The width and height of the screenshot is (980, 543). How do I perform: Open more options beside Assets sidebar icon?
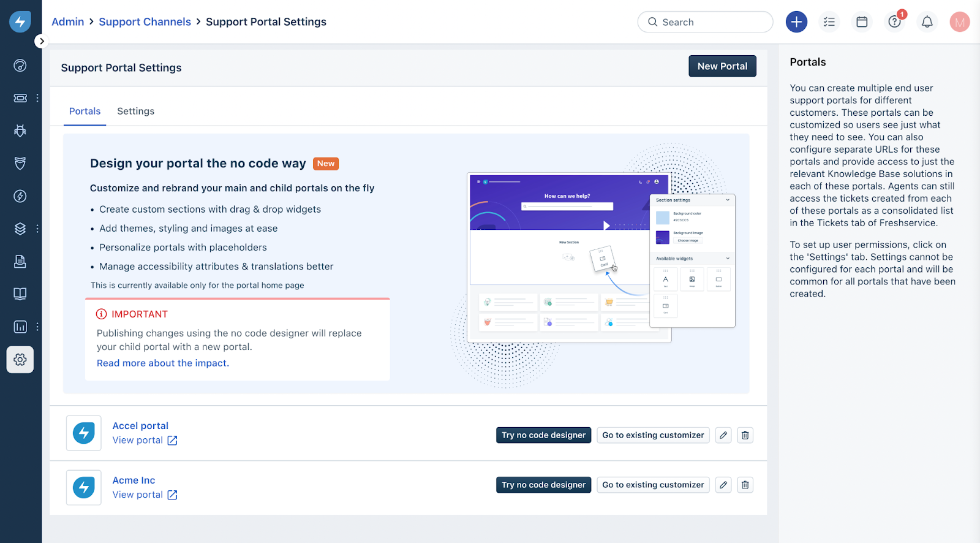click(37, 229)
